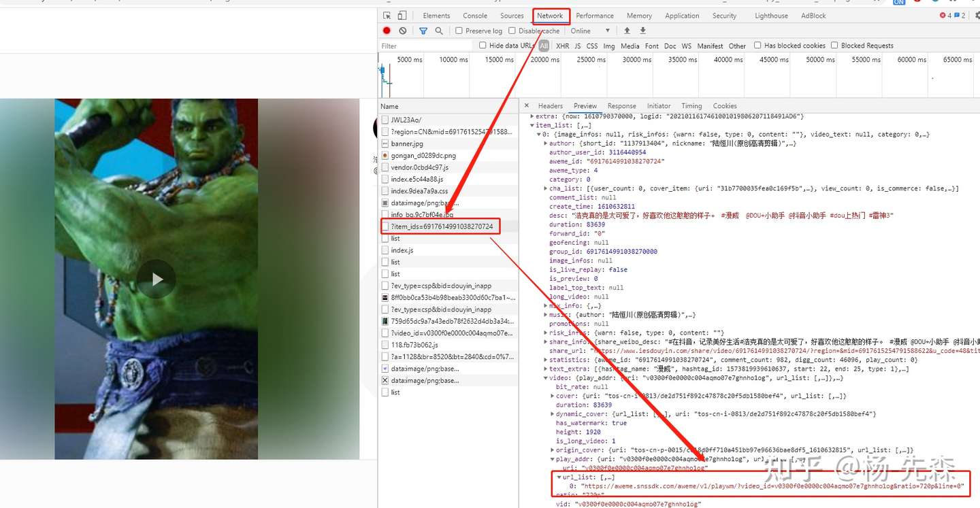
Task: Activate the inspect element picker icon
Action: coord(387,16)
